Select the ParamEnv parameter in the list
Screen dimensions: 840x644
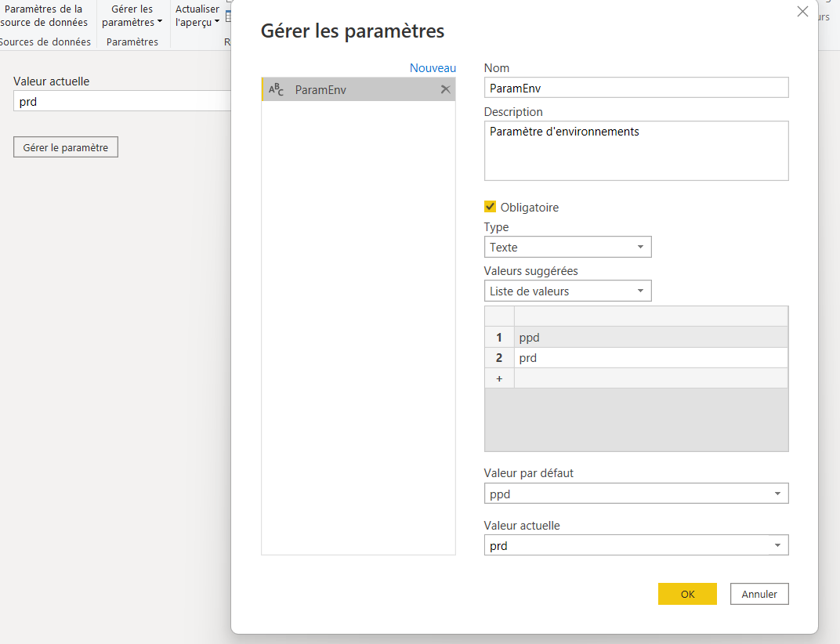pos(358,89)
